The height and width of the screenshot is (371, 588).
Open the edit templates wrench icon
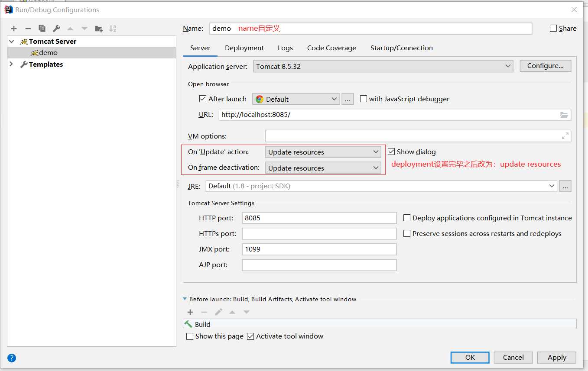click(x=56, y=29)
